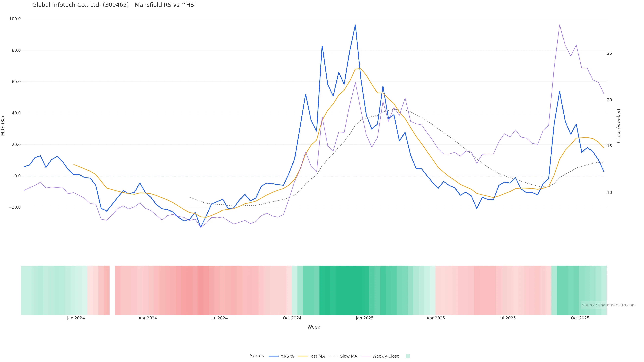Click the dotted Slow MA legend line icon

pos(333,356)
